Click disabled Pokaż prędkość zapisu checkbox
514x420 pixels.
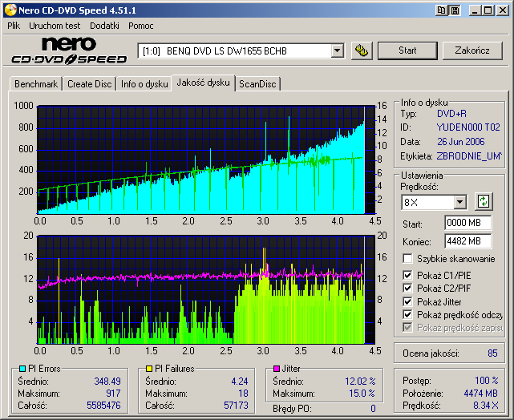[407, 328]
